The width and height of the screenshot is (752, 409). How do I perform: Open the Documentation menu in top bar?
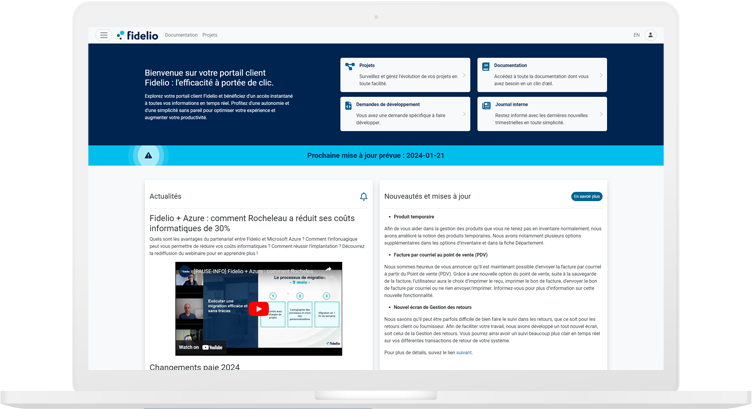coord(181,35)
